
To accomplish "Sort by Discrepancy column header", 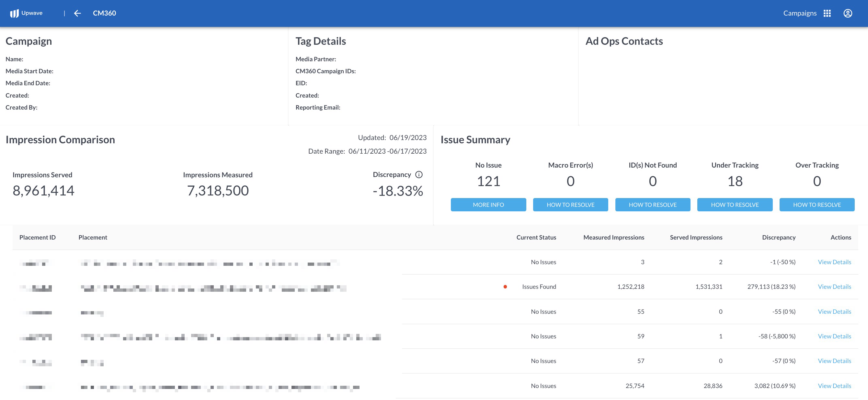I will click(778, 237).
